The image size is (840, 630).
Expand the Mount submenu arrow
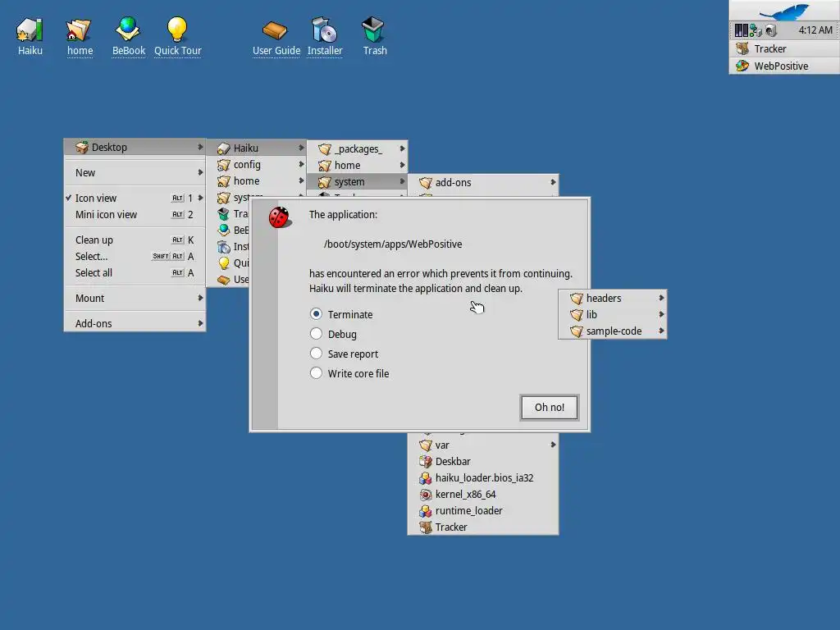pos(200,298)
